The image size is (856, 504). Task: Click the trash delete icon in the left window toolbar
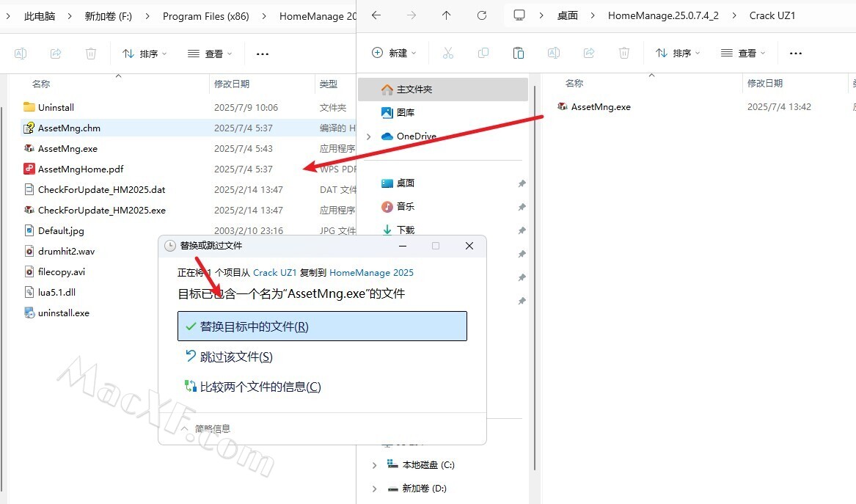(x=91, y=54)
